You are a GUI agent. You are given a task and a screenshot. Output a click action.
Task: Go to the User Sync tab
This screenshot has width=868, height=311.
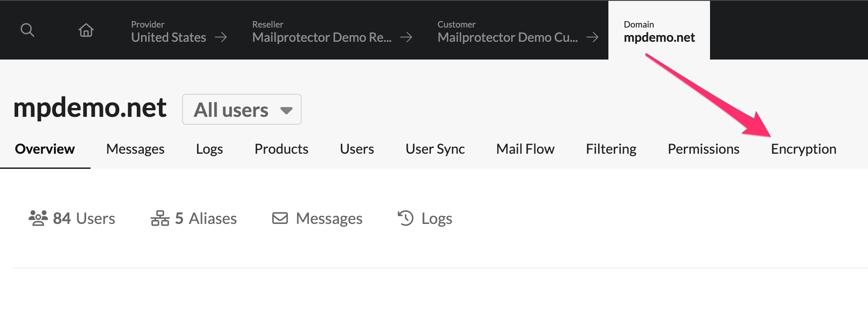(x=435, y=149)
